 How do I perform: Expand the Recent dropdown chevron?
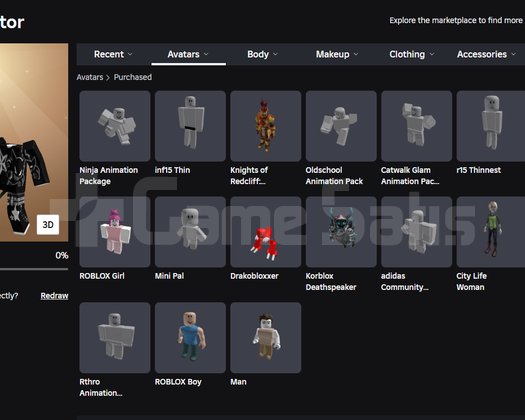tap(130, 54)
